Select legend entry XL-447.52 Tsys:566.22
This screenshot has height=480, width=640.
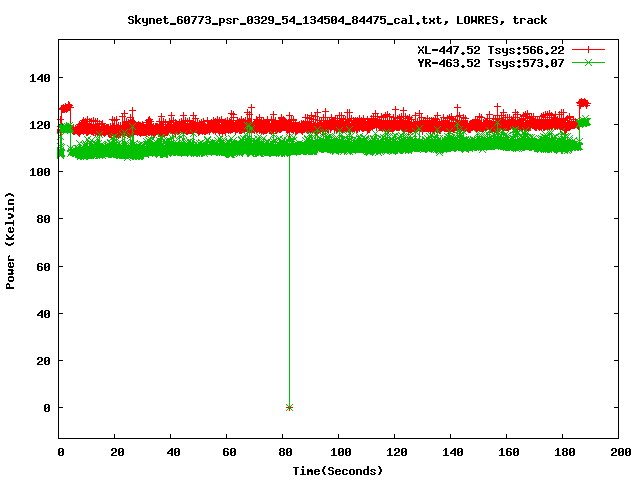[491, 50]
